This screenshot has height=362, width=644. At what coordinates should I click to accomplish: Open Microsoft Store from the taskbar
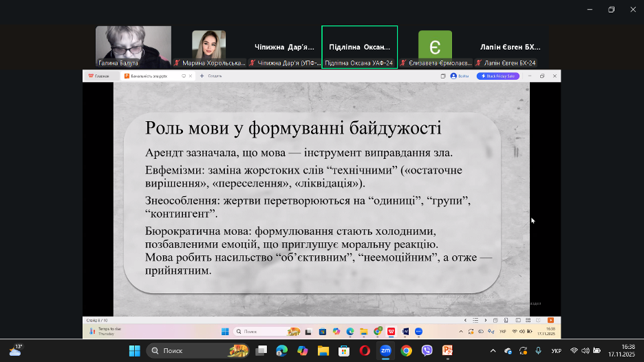pos(344,350)
